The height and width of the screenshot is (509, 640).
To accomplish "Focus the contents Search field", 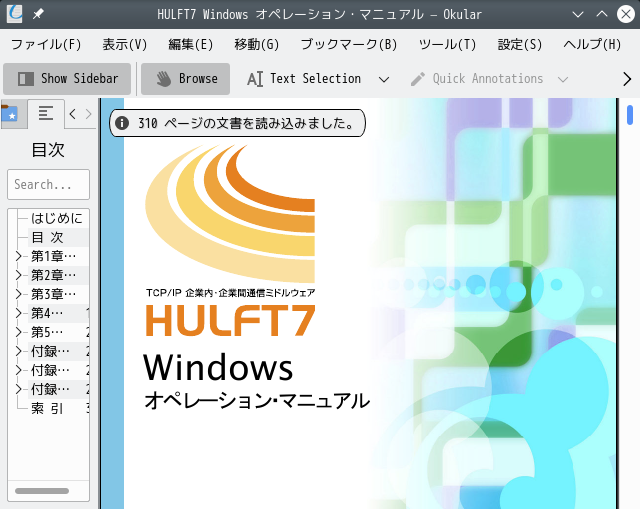I will pos(48,184).
